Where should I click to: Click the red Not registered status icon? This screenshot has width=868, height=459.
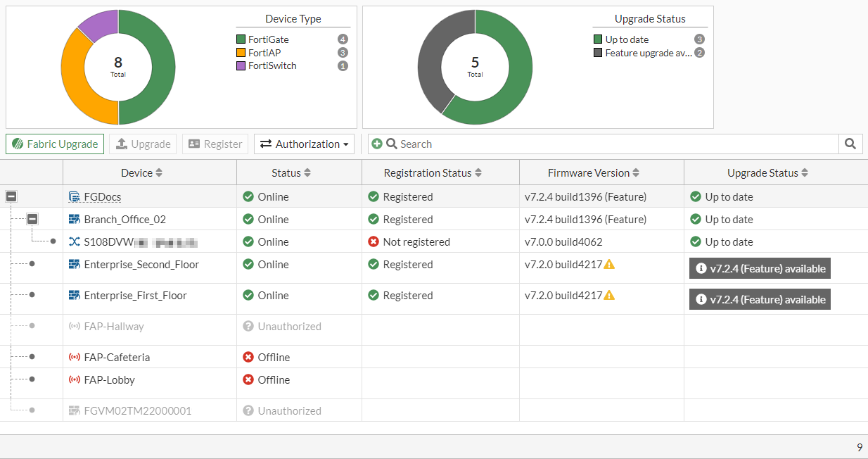(x=374, y=242)
